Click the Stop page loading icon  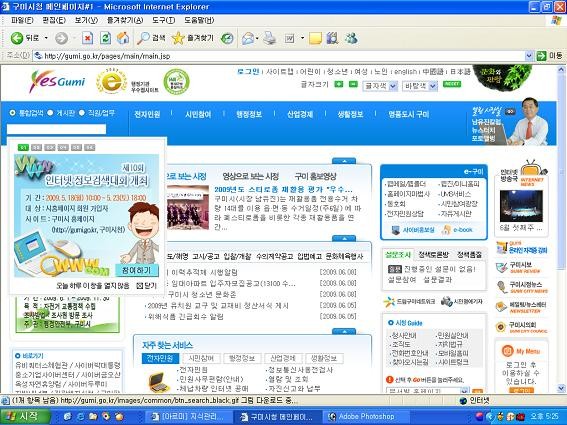click(x=87, y=38)
